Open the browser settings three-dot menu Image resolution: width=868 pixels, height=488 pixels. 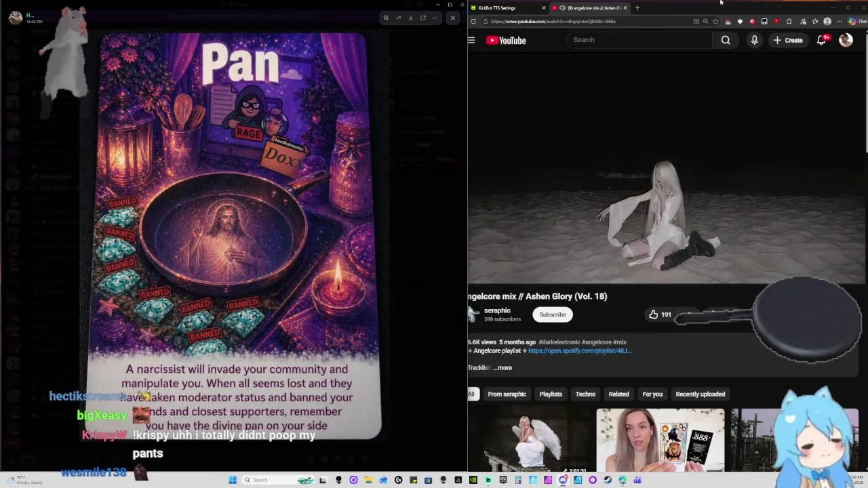point(840,21)
